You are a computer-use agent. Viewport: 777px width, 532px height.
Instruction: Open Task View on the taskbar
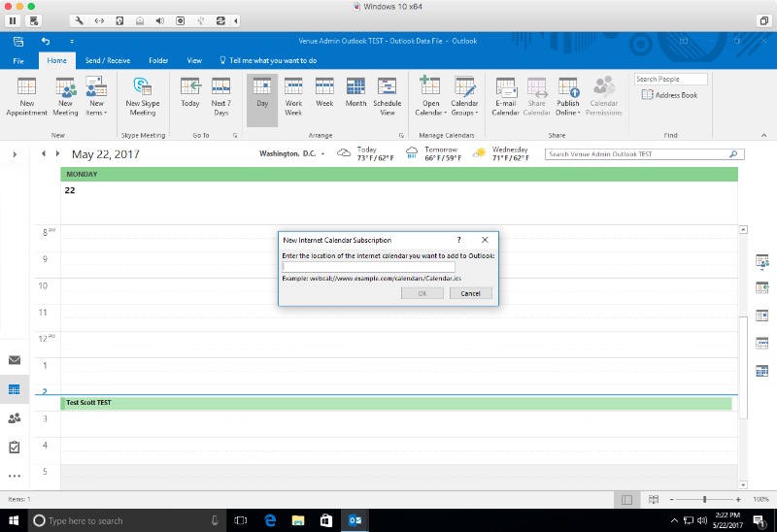[x=241, y=520]
